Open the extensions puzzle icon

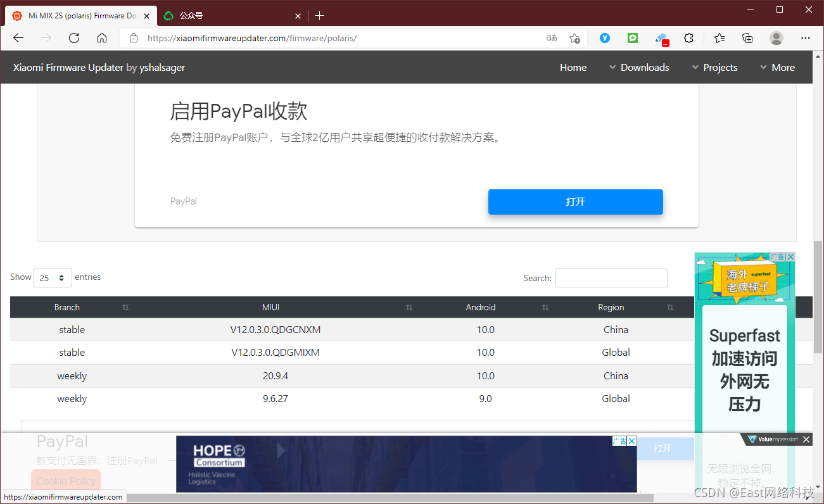coord(689,38)
